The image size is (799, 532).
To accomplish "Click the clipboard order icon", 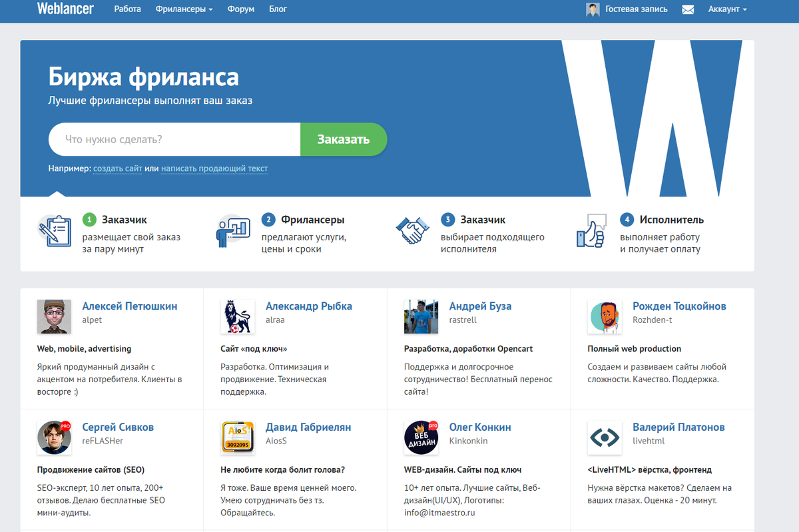I will tap(55, 231).
